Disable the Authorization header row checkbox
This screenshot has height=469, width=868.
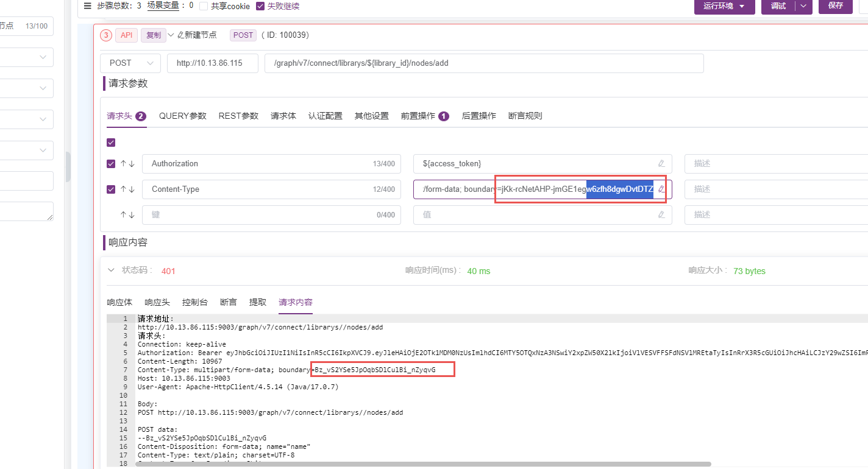click(x=111, y=163)
